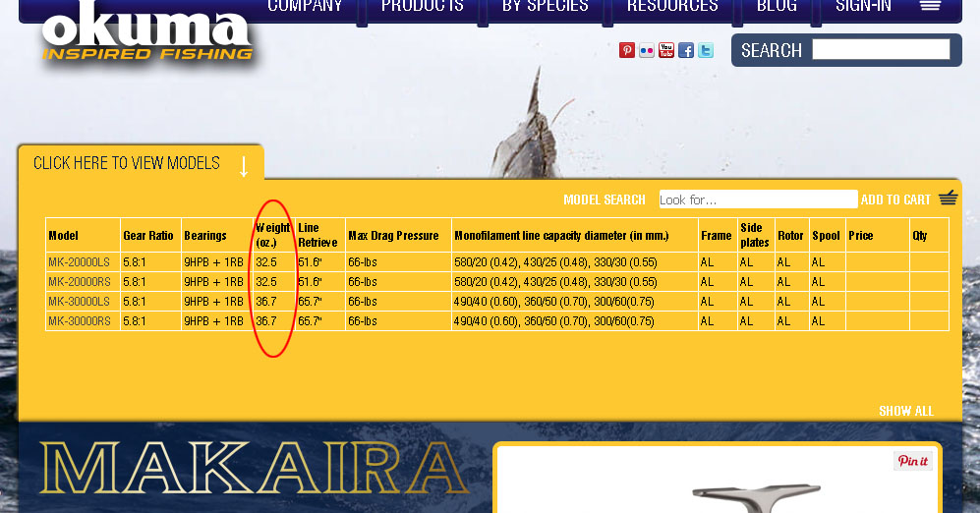Open the By Species menu

(x=545, y=7)
